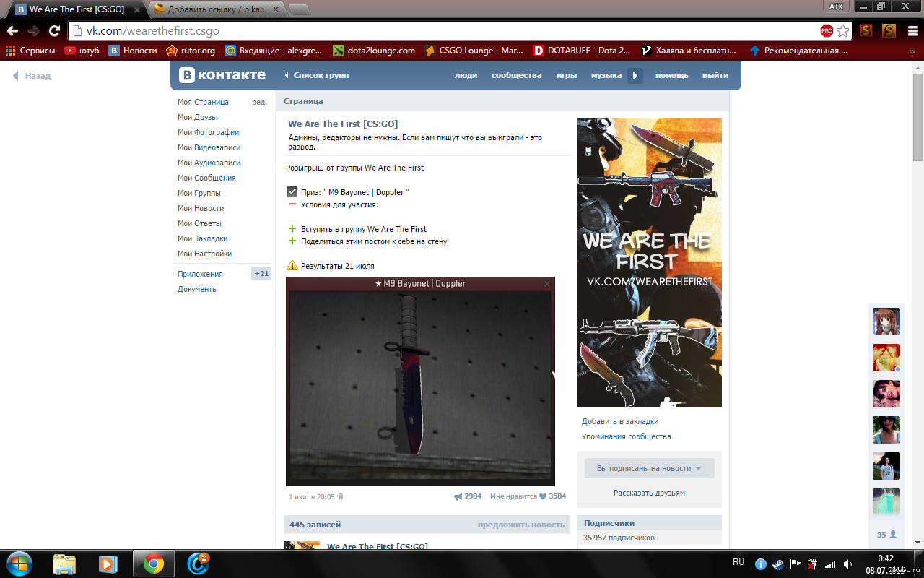The image size is (924, 578).
Task: Click the +21 apps counter
Action: tap(261, 274)
